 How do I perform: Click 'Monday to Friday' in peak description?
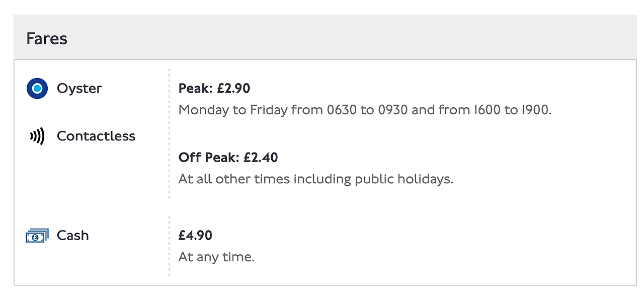(233, 110)
